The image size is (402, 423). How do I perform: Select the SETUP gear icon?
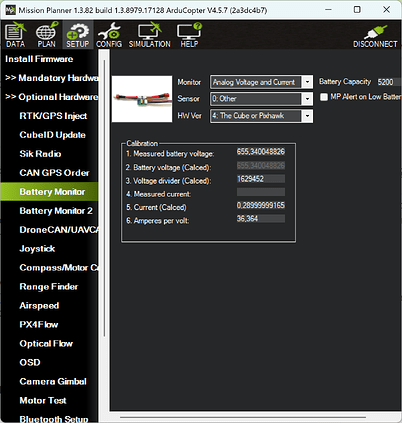point(77,35)
